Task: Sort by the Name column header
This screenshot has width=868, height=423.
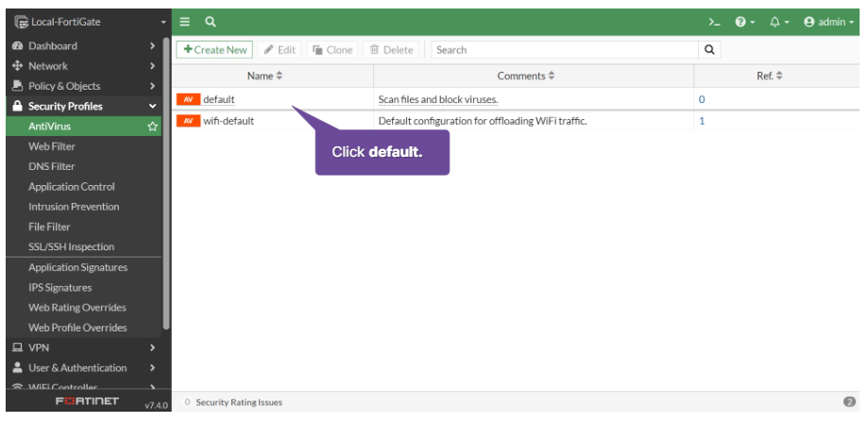Action: point(264,76)
